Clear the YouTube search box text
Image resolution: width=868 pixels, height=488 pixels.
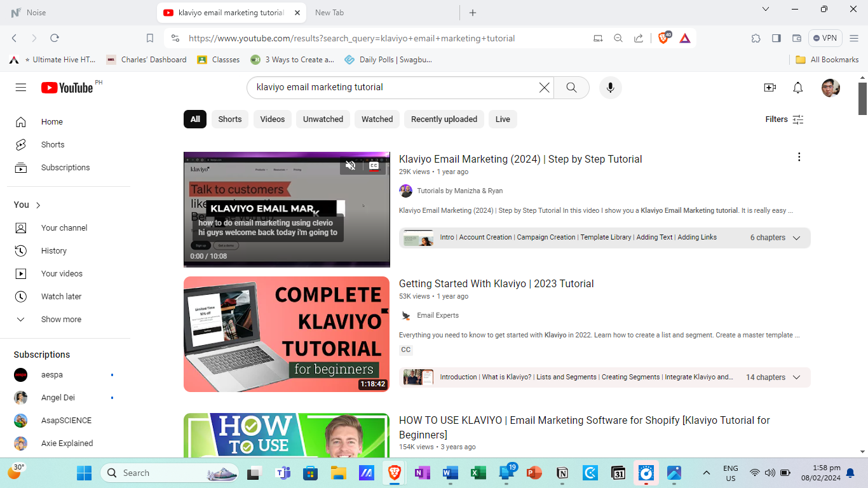click(544, 88)
